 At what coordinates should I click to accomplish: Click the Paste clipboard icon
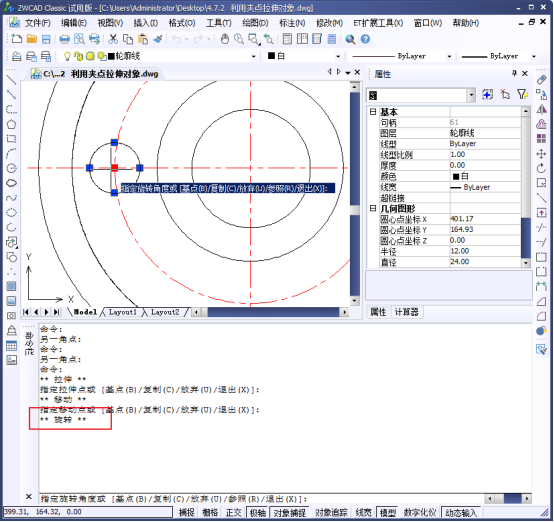[x=143, y=39]
